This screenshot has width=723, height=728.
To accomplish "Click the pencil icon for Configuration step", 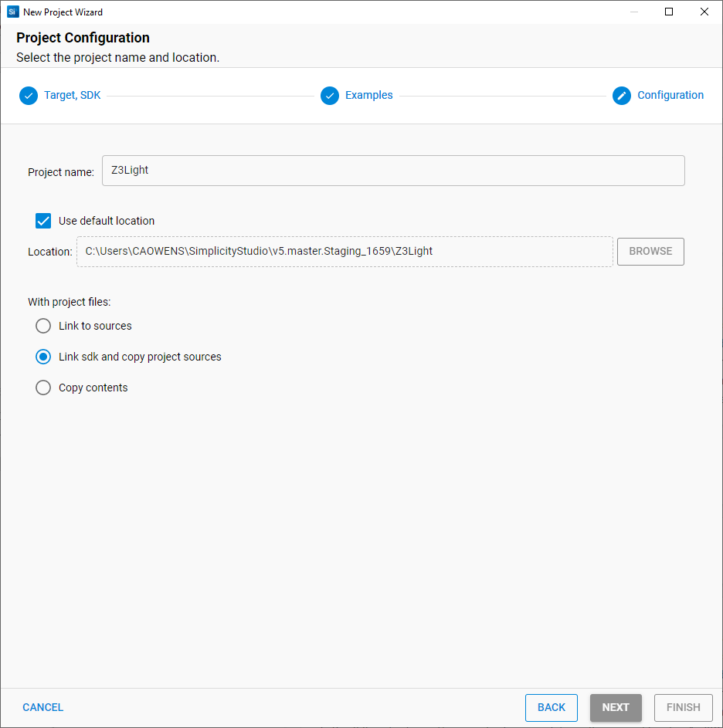I will tap(622, 96).
